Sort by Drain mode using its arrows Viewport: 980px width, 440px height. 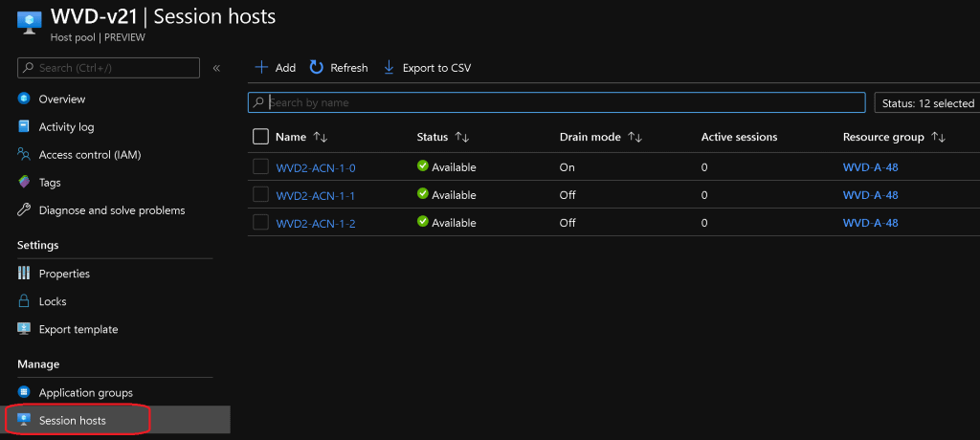tap(635, 138)
